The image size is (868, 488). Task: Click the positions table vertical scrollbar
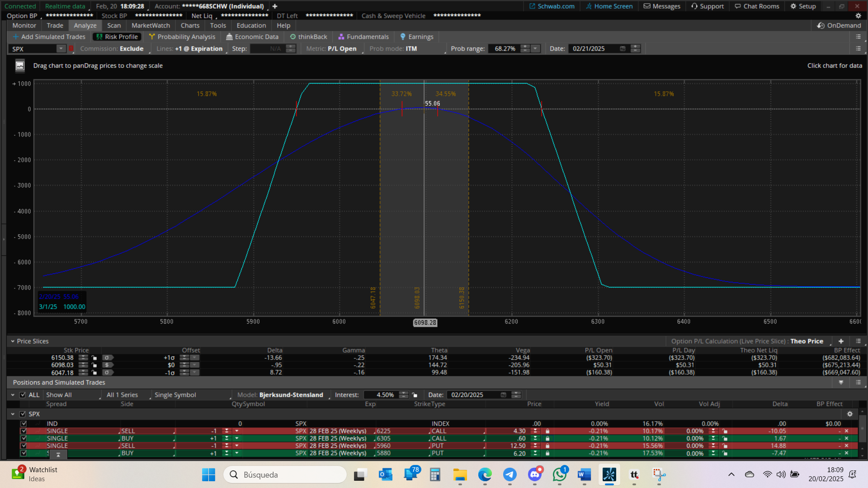(863, 429)
